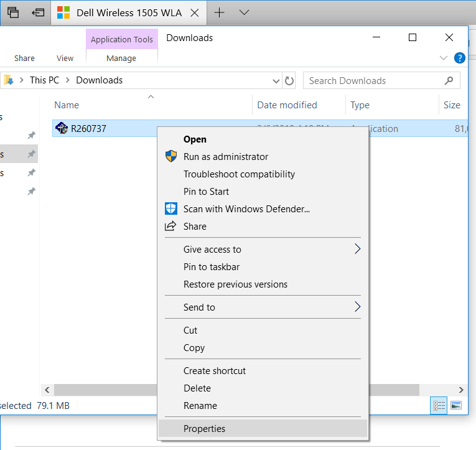The width and height of the screenshot is (476, 450).
Task: Switch to the Details view layout
Action: pyautogui.click(x=439, y=405)
